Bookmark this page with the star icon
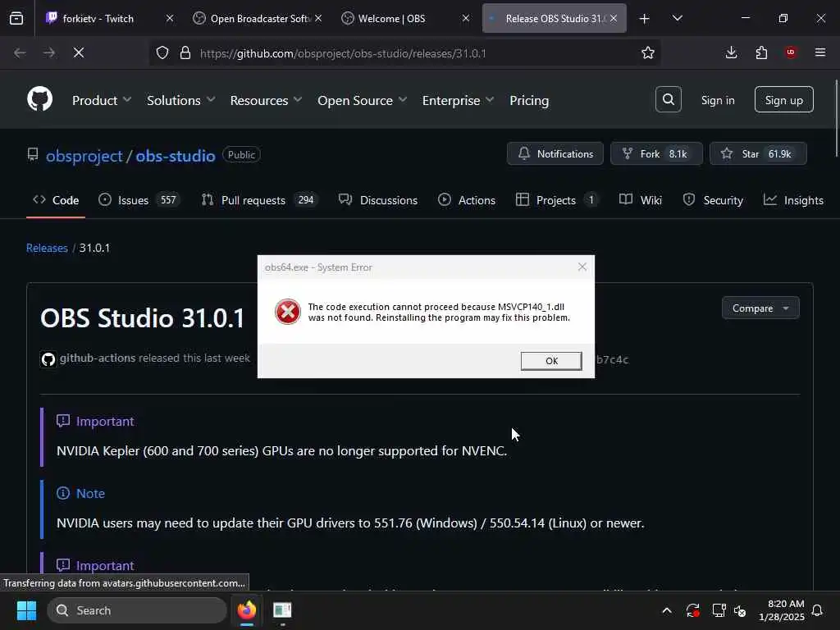840x630 pixels. [x=648, y=52]
